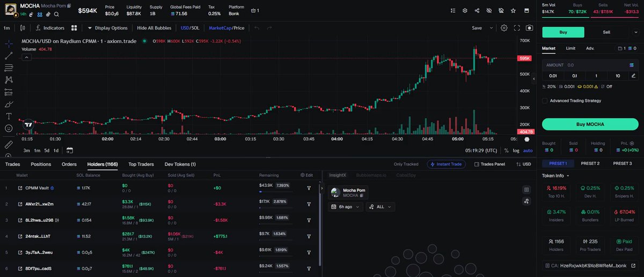
Task: Select the ruler measure tool
Action: [x=9, y=145]
